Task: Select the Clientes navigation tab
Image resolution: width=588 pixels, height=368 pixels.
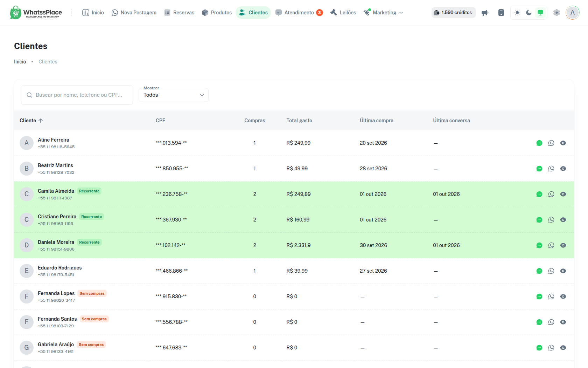Action: (253, 13)
